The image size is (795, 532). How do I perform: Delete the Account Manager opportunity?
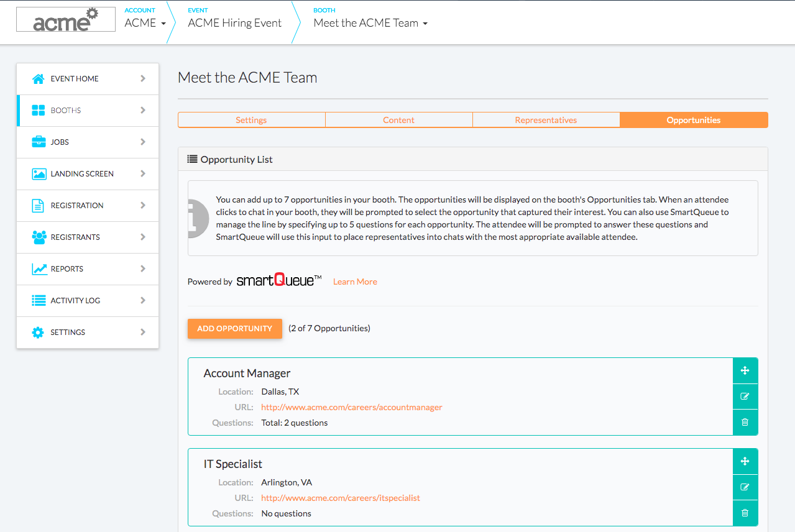(x=745, y=423)
